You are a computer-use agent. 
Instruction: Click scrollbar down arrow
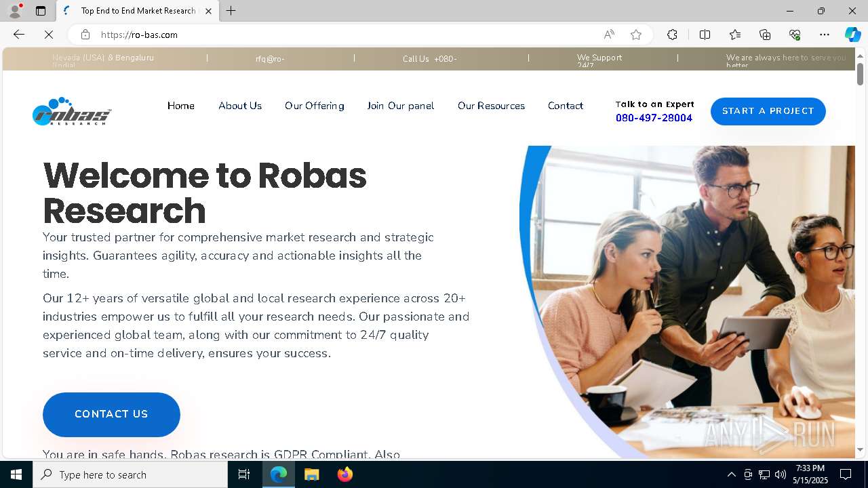pyautogui.click(x=860, y=449)
